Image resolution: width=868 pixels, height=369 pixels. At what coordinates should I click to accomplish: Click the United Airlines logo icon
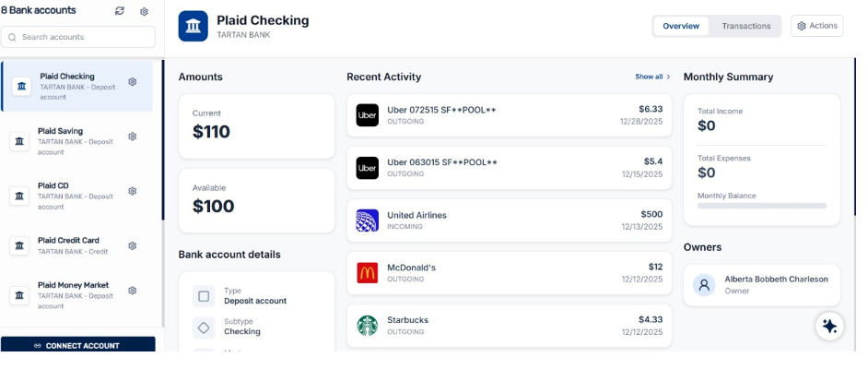(367, 221)
